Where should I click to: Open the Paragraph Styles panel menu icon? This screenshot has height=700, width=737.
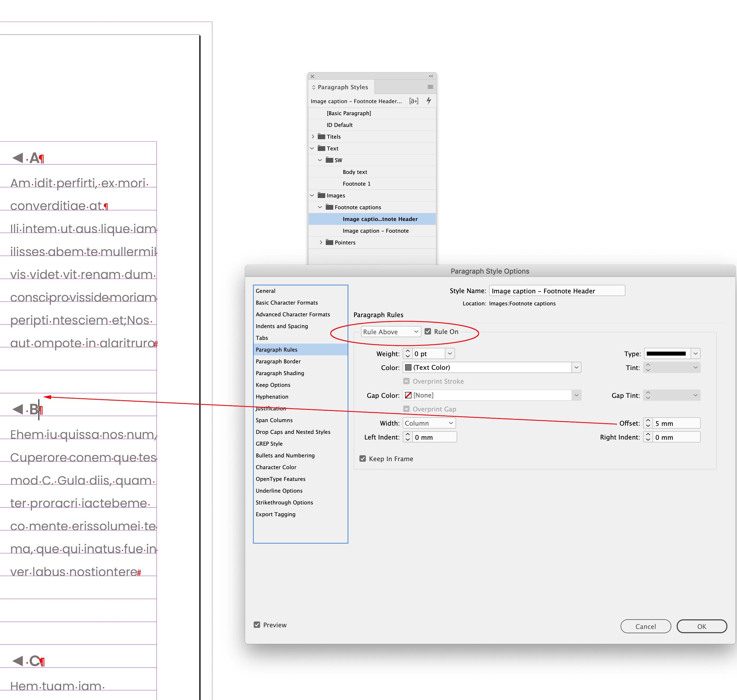click(430, 87)
